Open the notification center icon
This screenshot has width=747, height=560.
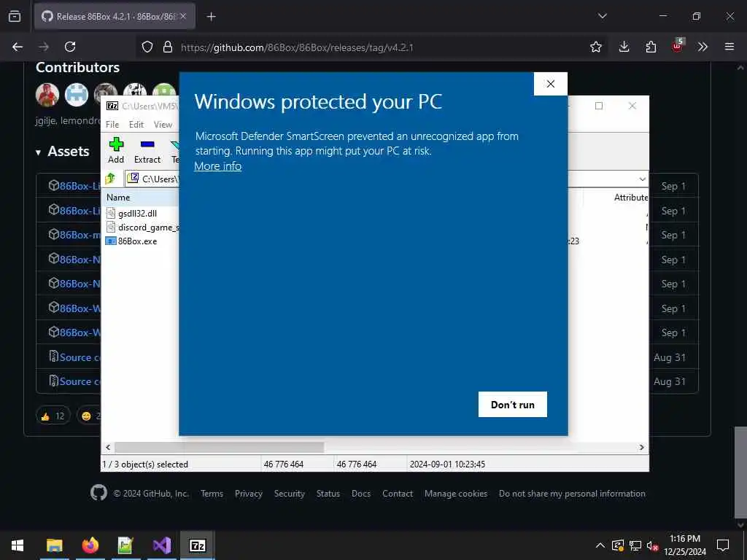click(723, 545)
